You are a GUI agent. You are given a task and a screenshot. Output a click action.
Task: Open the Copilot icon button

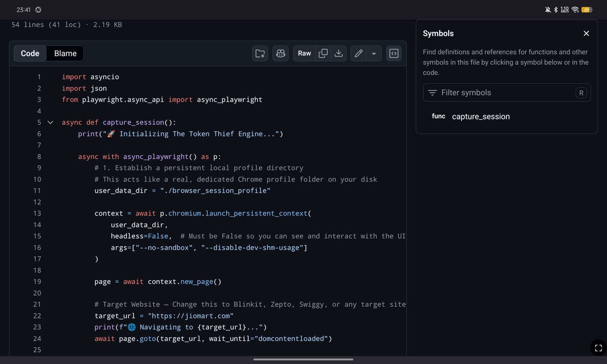click(x=280, y=53)
